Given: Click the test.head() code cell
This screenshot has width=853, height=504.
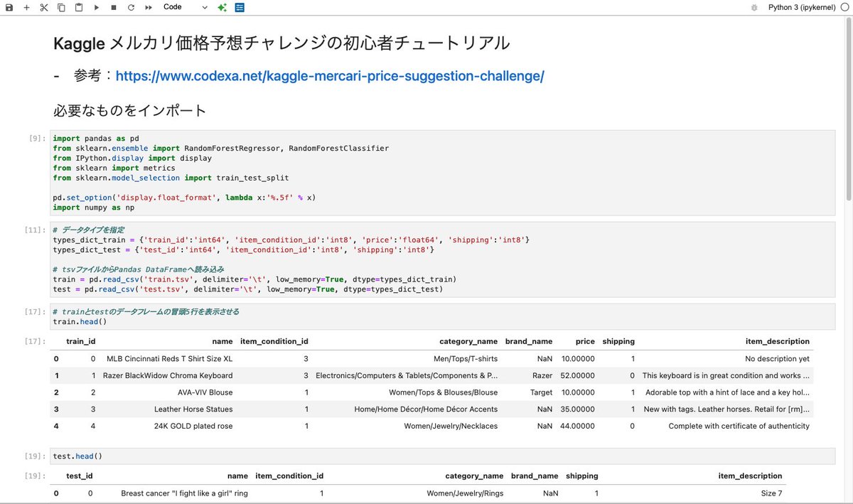Looking at the screenshot, I should [444, 456].
